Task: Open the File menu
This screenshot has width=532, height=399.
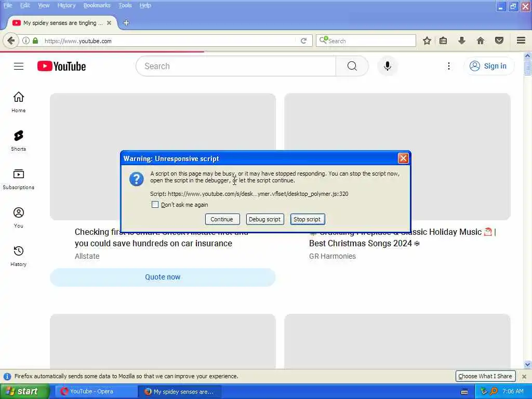Action: (8, 5)
